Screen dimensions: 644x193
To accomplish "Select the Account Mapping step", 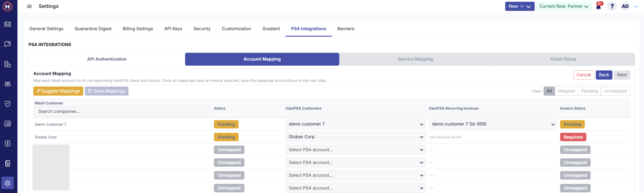I will (x=262, y=59).
